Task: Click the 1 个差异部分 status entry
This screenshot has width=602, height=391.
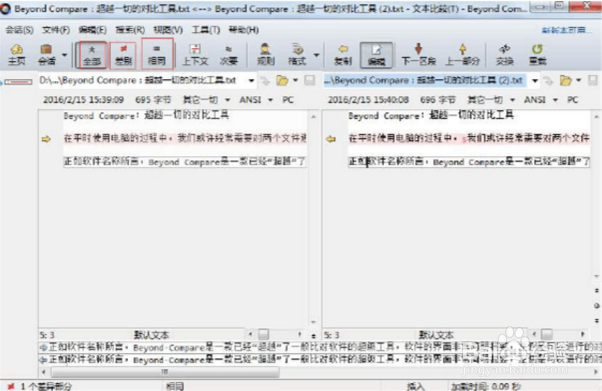Action: point(41,386)
